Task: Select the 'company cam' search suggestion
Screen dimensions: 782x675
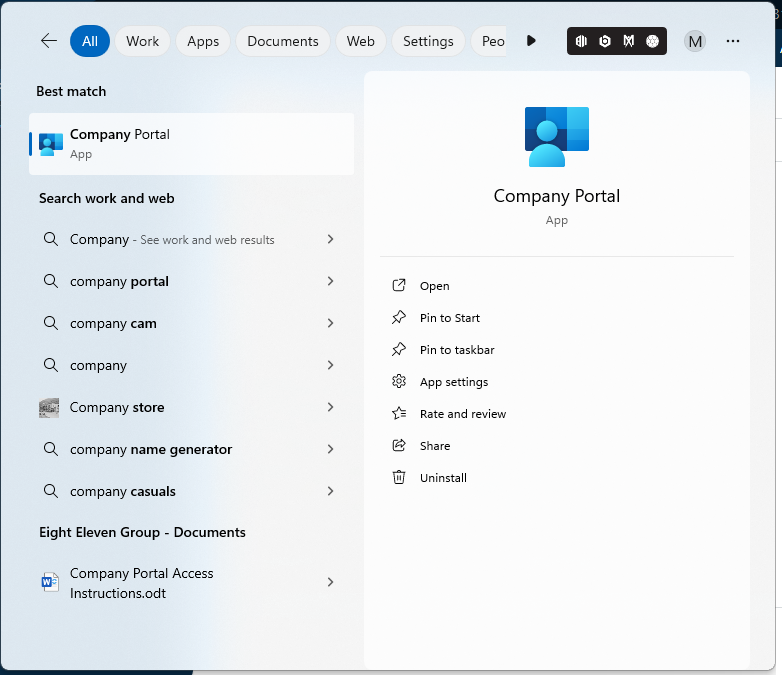Action: pos(192,323)
